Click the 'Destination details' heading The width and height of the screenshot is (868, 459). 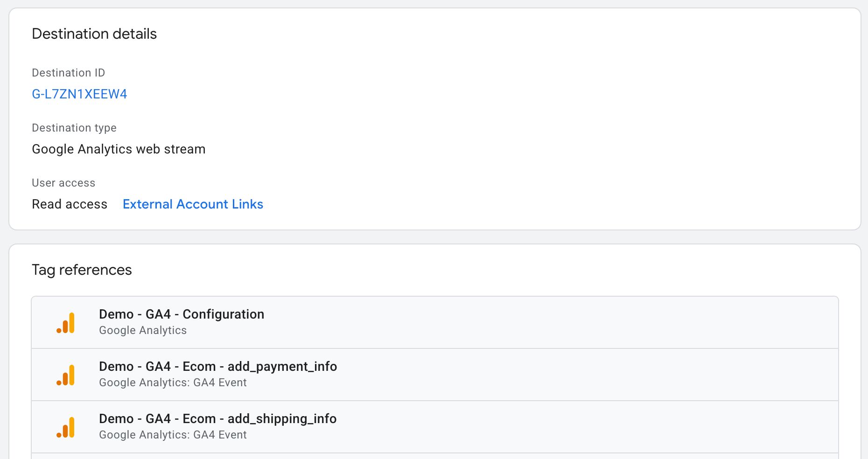(94, 34)
